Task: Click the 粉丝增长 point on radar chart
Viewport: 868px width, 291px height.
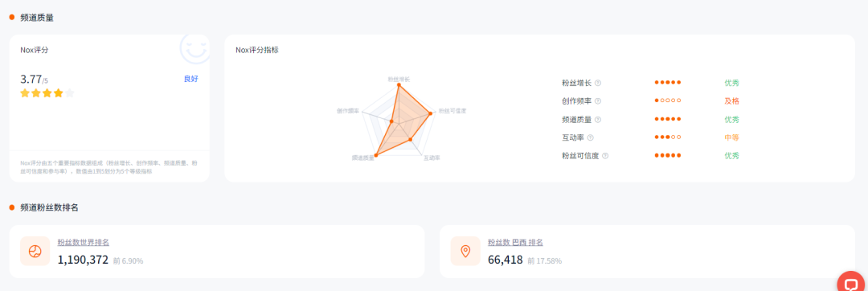Action: (398, 84)
